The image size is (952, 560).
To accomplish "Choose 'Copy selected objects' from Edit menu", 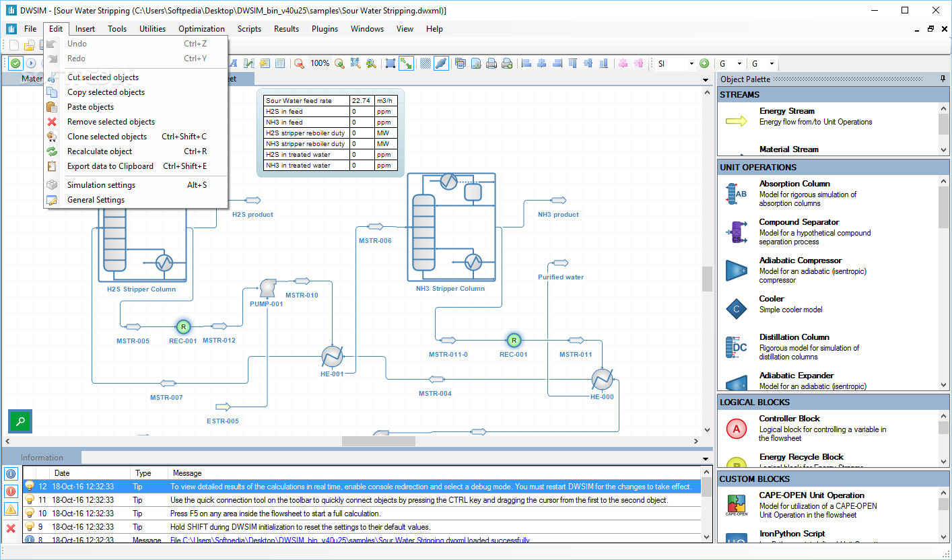I will click(x=136, y=92).
